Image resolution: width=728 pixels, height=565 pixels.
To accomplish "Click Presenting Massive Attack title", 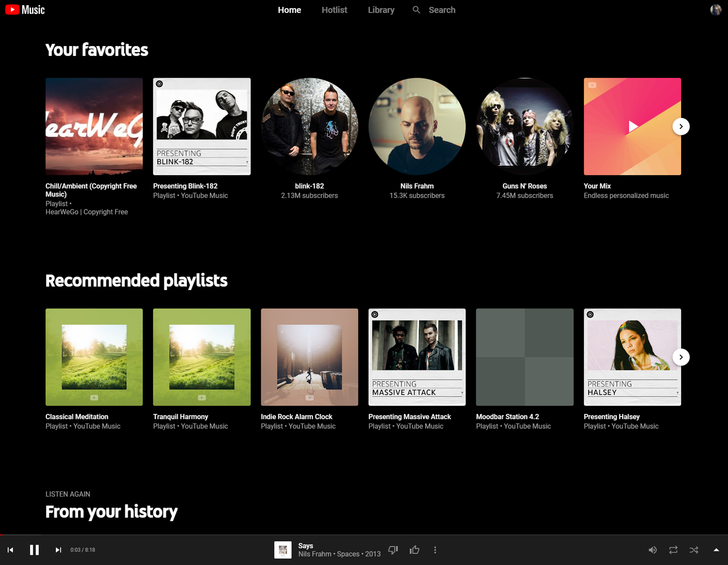I will (x=409, y=417).
